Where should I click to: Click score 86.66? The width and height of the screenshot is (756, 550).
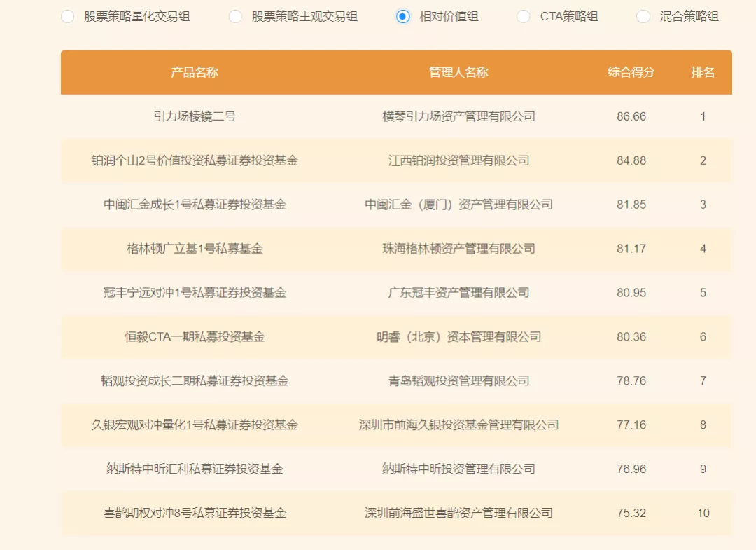631,116
